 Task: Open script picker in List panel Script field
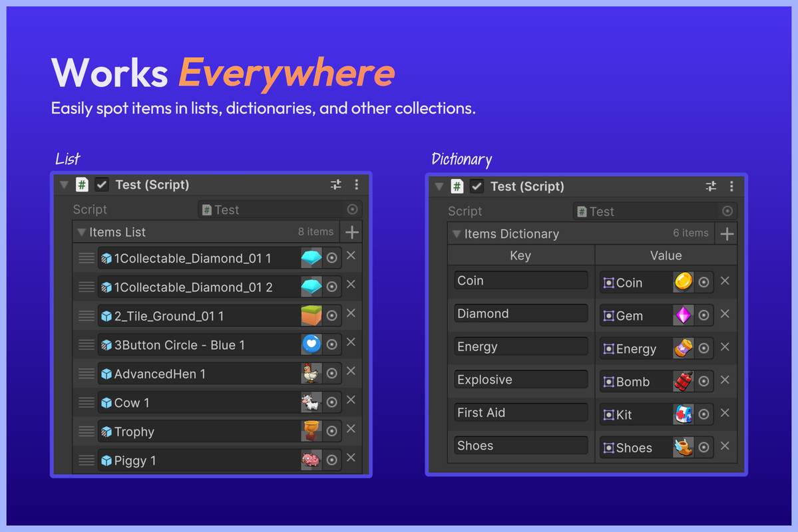pyautogui.click(x=352, y=209)
